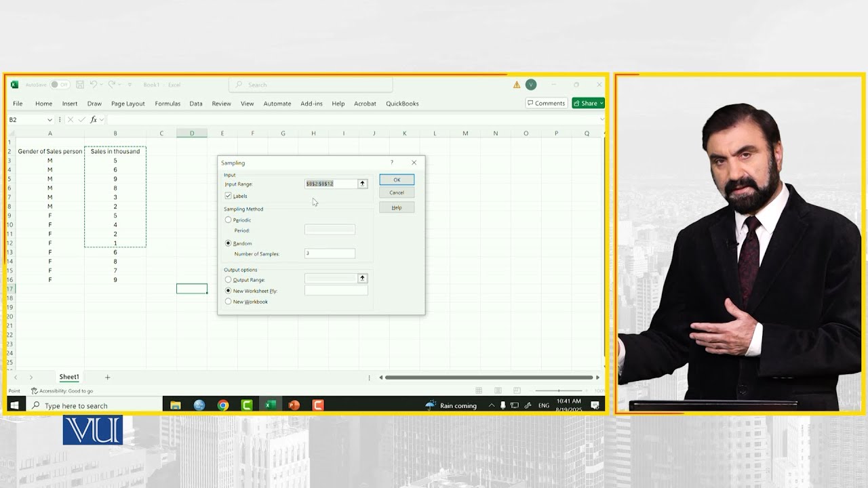Show hidden system tray icons
868x488 pixels.
point(492,405)
